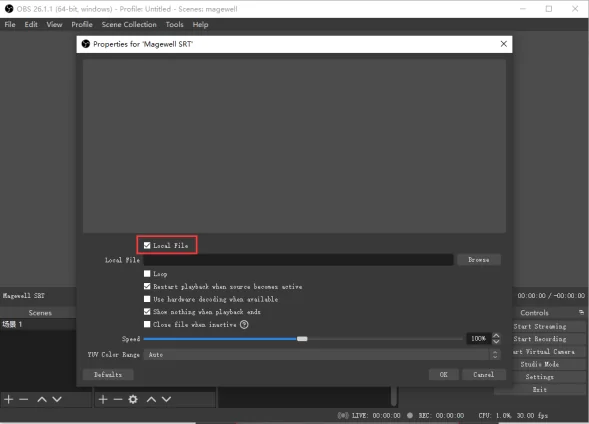Image resolution: width=589 pixels, height=424 pixels.
Task: Click the LIVE status broadcast icon
Action: click(343, 415)
